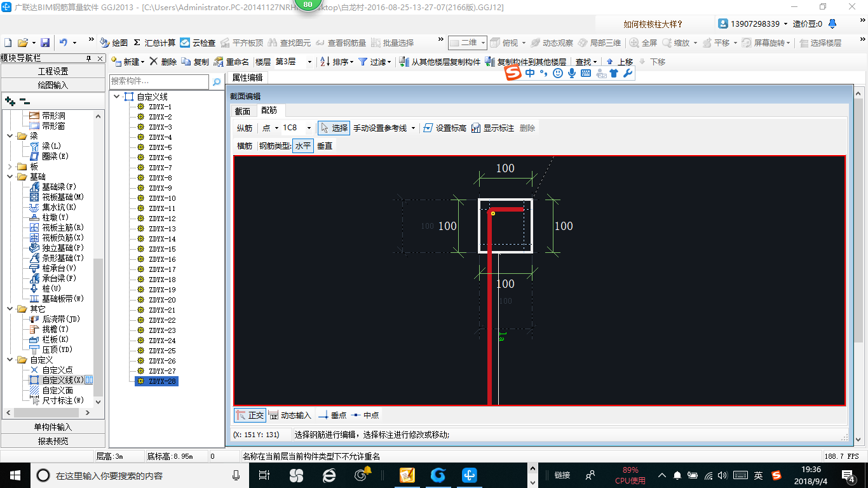868x488 pixels.
Task: Toggle 垂点 perpendicular snap
Action: 332,415
